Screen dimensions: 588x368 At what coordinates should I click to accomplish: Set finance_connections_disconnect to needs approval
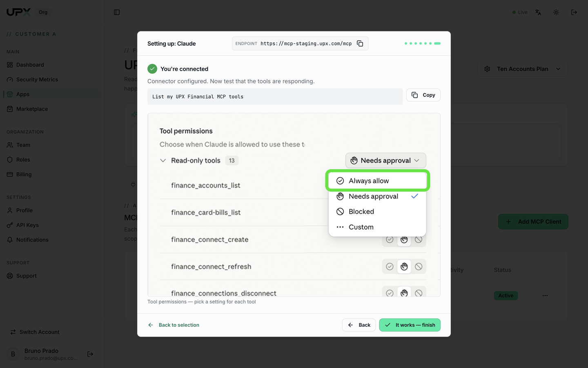coord(404,292)
